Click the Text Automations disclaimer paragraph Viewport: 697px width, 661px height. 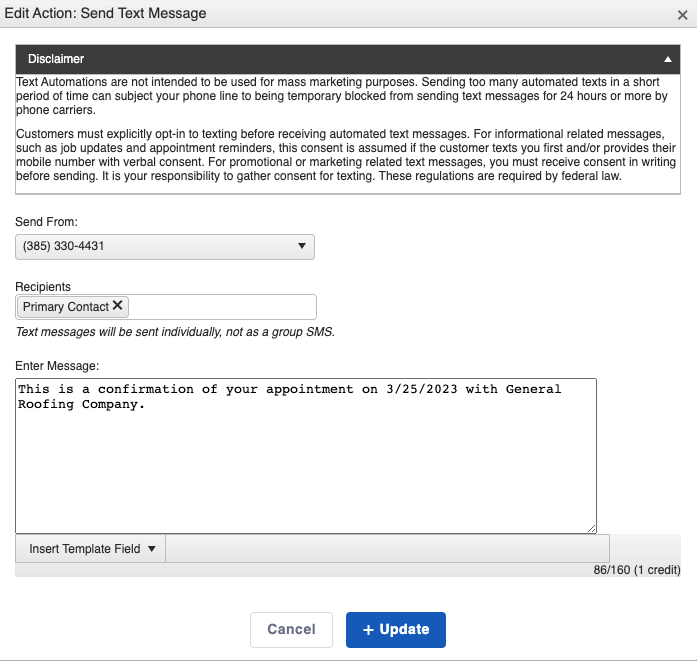point(342,96)
